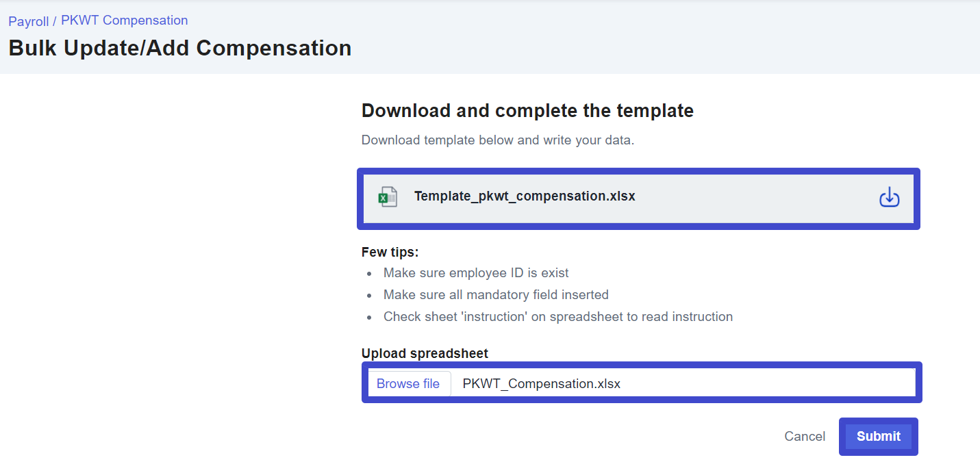
Task: Click the Download template below description text
Action: (498, 141)
